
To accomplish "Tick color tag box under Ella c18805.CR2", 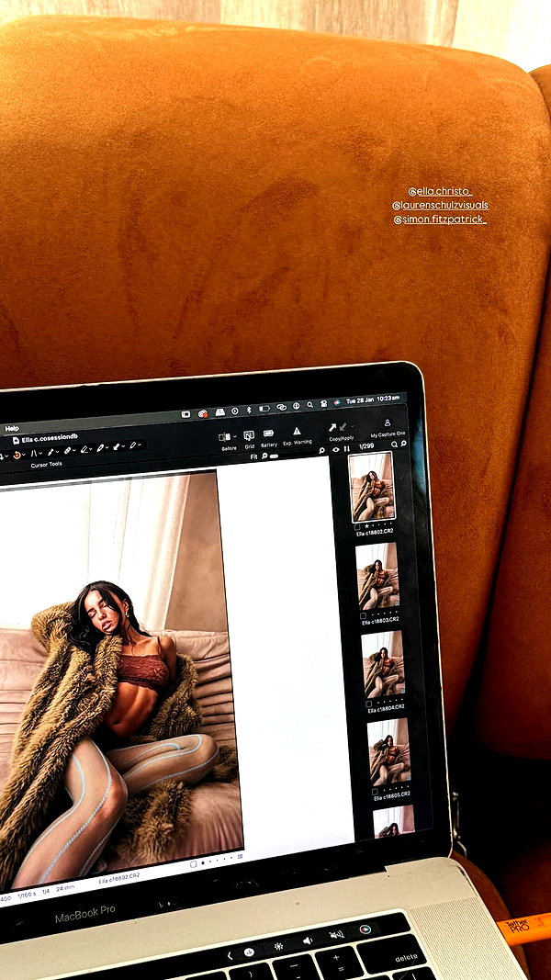I will coord(375,792).
